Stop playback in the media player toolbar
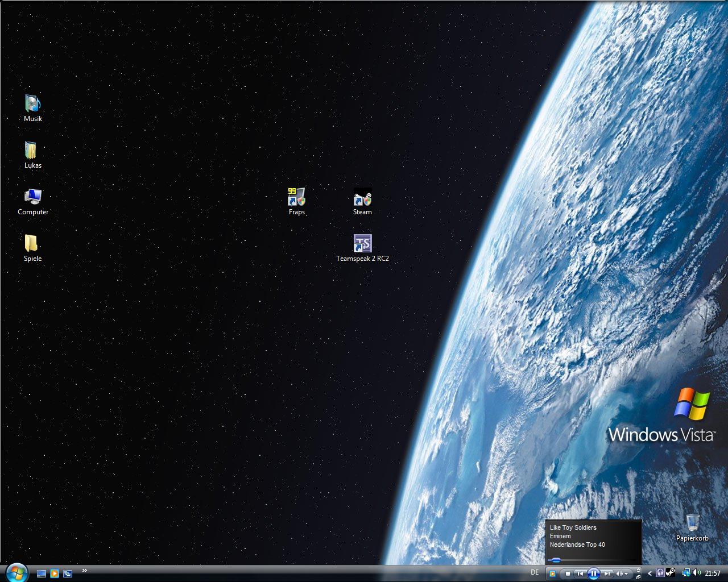Viewport: 728px width, 582px height. 567,573
